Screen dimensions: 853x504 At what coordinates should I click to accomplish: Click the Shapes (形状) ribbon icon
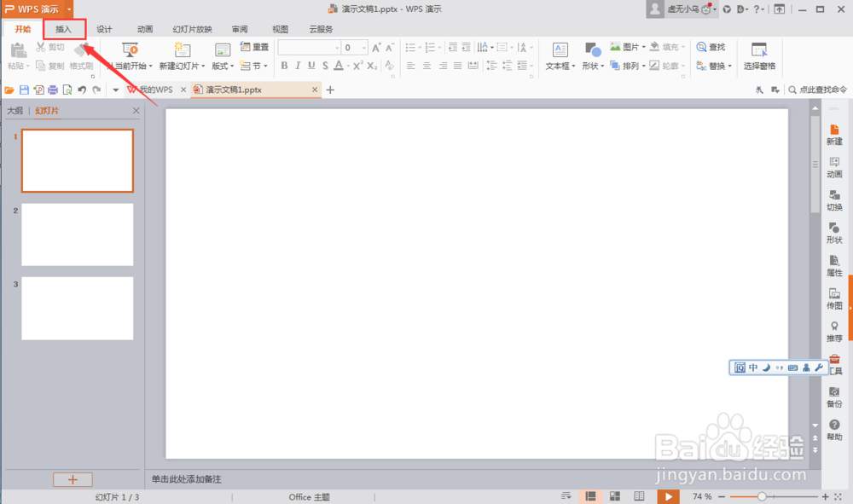[x=593, y=50]
